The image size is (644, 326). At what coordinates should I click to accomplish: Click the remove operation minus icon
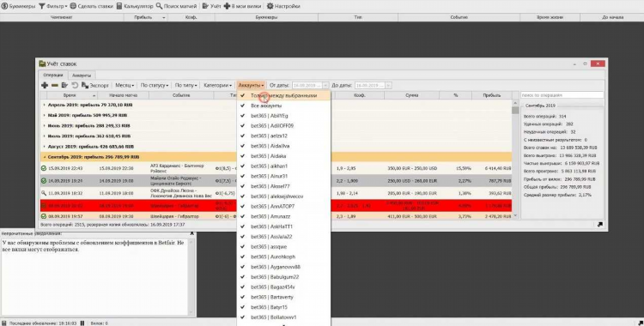point(54,85)
